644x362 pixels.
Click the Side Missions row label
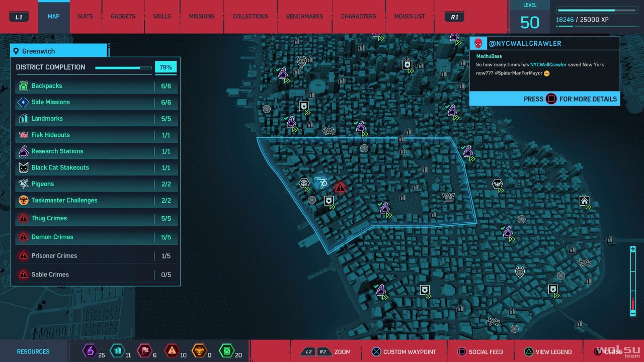click(51, 103)
